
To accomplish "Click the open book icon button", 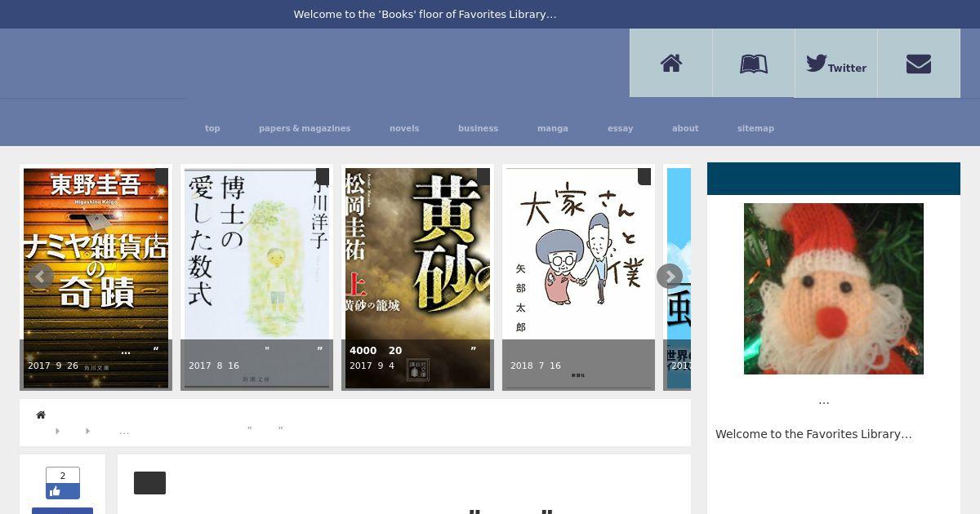I will (754, 63).
